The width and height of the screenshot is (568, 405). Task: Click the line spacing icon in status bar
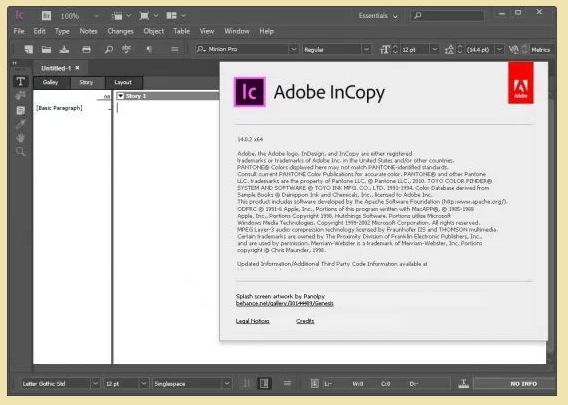click(x=287, y=383)
